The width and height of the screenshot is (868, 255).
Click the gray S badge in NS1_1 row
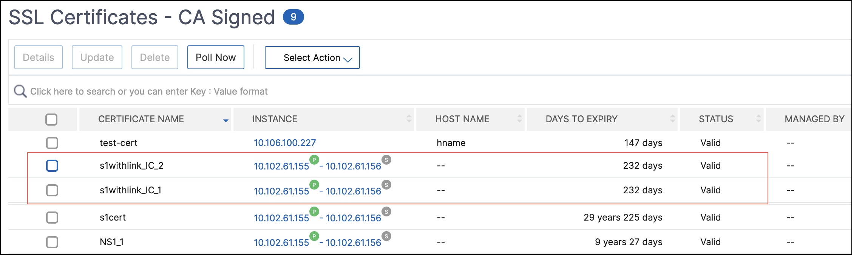tap(386, 236)
